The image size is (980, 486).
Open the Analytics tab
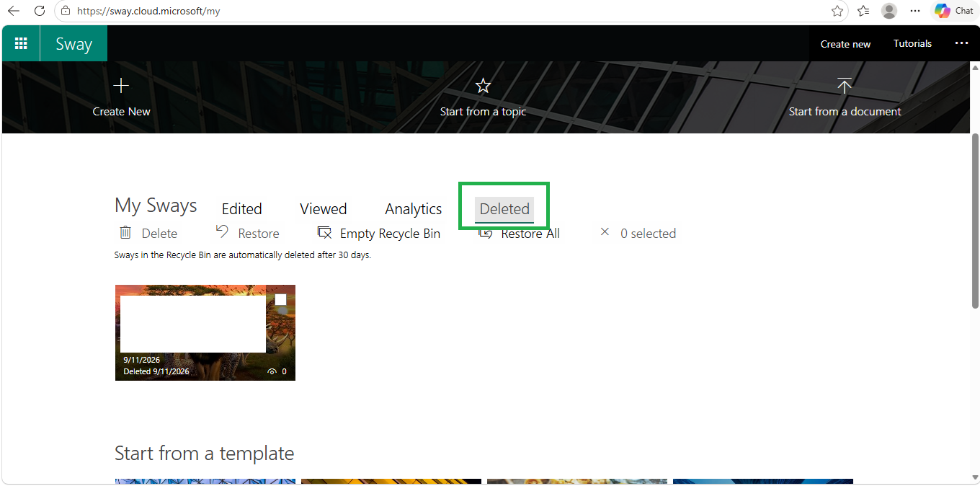pos(413,209)
